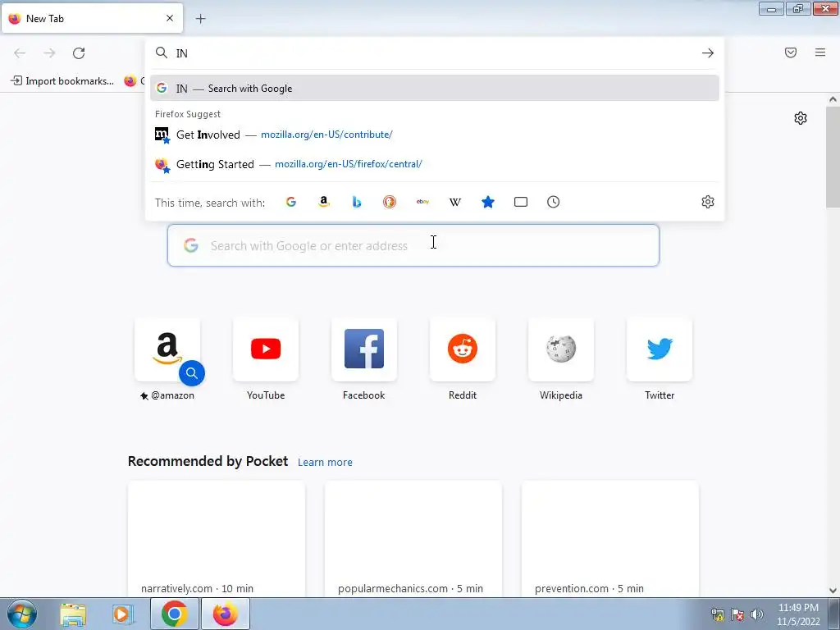840x630 pixels.
Task: Close the New Tab tab
Action: pos(170,18)
